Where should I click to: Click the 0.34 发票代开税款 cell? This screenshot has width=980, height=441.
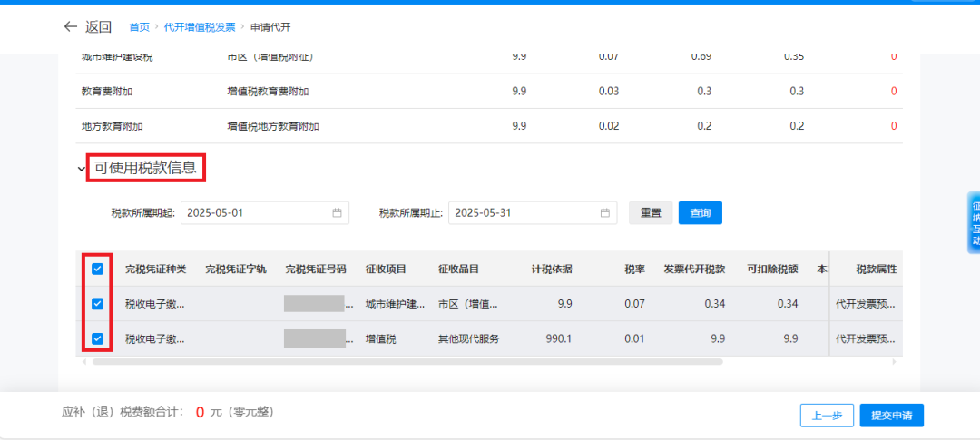714,304
